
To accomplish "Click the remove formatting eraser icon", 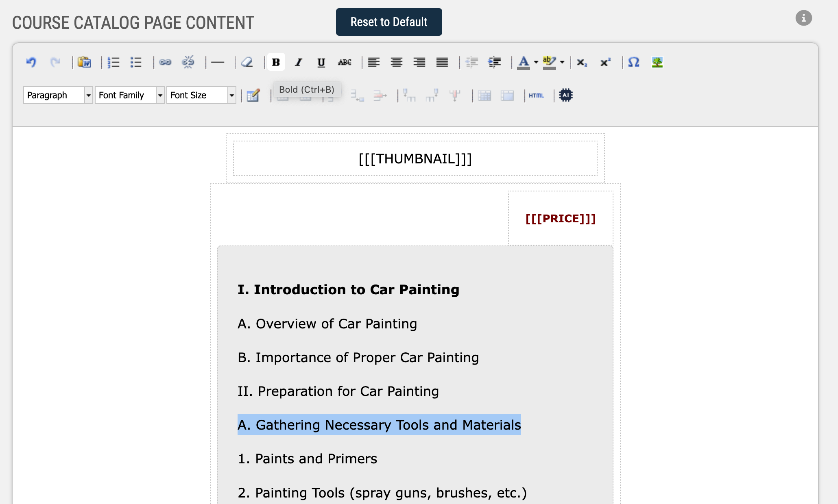I will coord(247,62).
